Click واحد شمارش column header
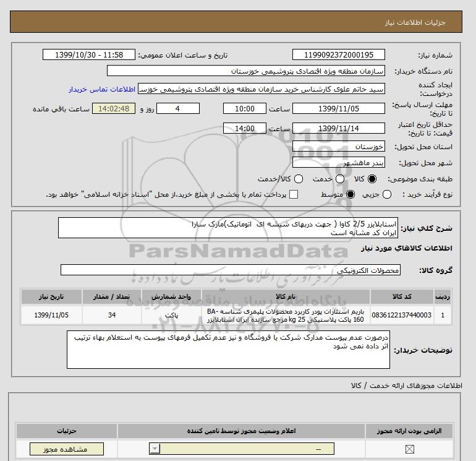Viewport: 476px width, 461px height. point(171,297)
